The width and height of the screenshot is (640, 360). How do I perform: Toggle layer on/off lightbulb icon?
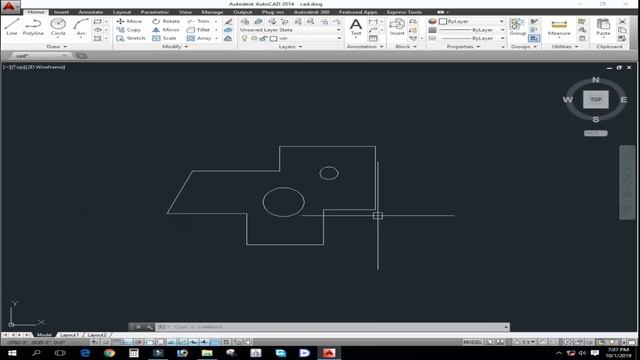click(244, 38)
